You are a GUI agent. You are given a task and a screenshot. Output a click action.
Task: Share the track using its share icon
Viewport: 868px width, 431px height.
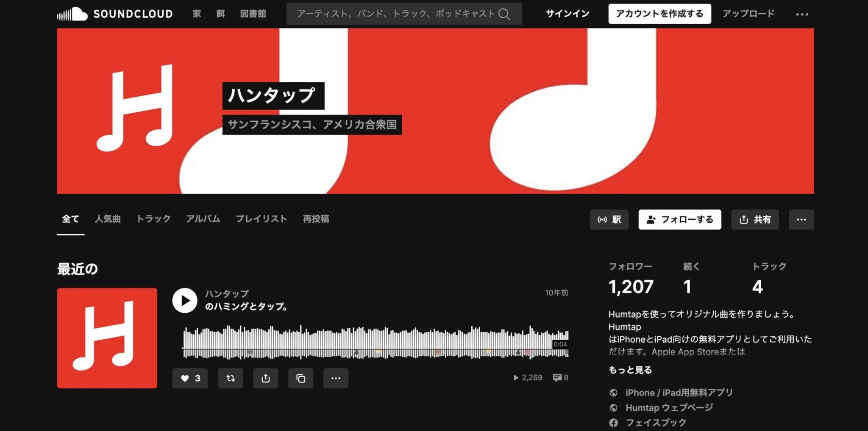pyautogui.click(x=266, y=378)
